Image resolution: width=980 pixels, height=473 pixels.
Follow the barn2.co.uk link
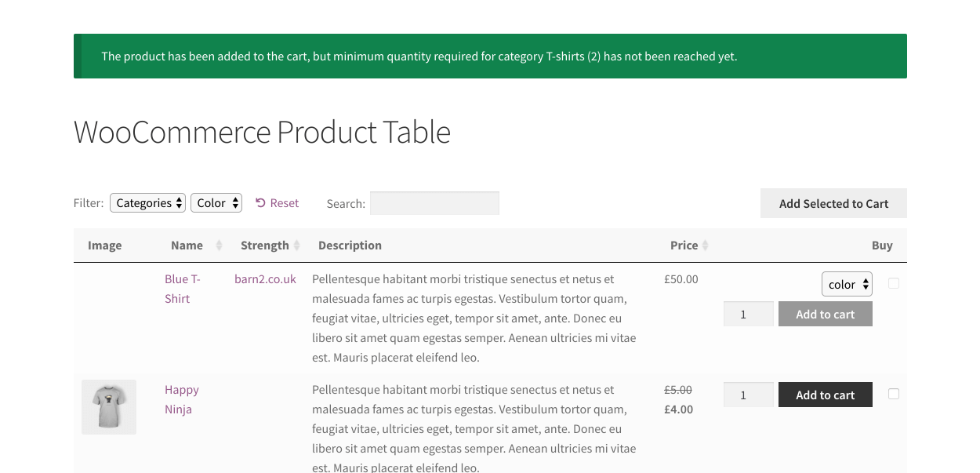tap(265, 279)
